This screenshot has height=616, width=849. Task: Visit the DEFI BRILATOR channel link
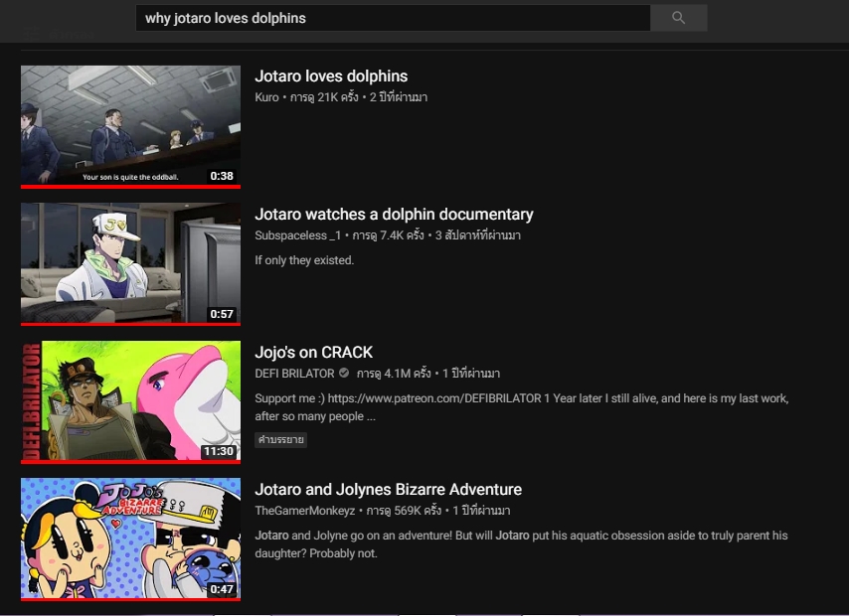pos(294,374)
